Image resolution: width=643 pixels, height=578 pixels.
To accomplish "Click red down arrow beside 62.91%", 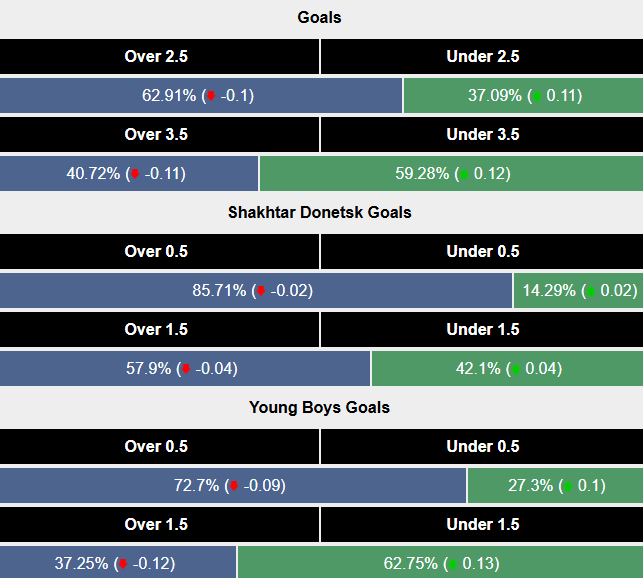I will [x=213, y=97].
